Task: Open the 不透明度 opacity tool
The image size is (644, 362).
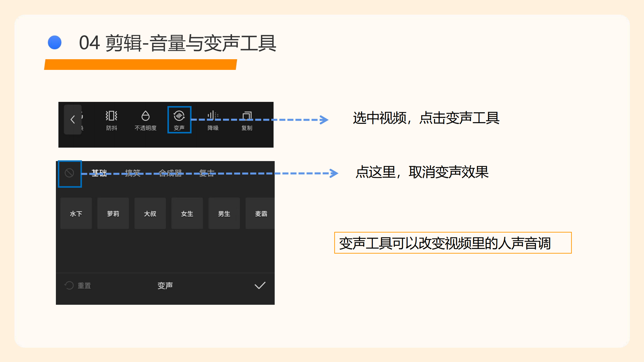Action: pyautogui.click(x=145, y=120)
